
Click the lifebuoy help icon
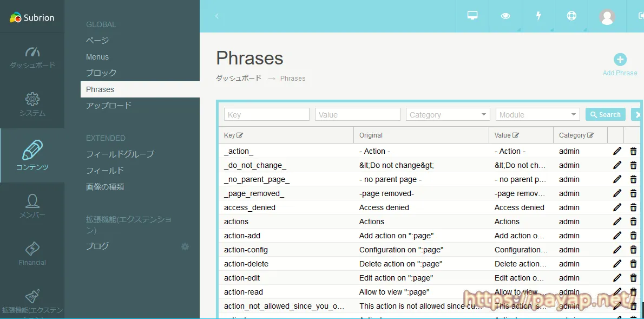(x=571, y=16)
